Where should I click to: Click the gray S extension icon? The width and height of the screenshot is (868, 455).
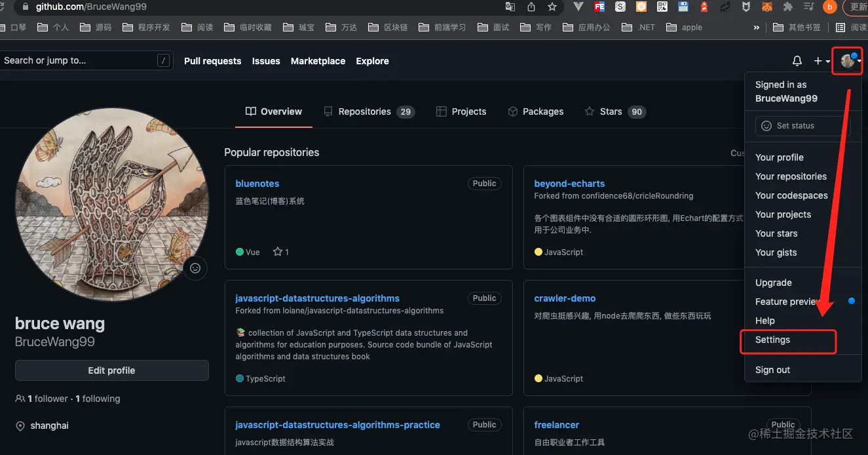click(620, 7)
